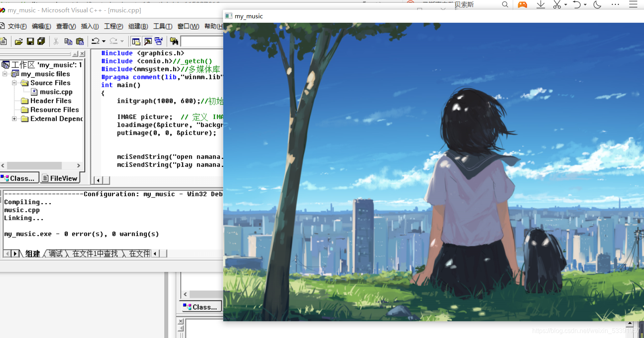Click the workspace panel dock toggle button
The image size is (644, 338).
pyautogui.click(x=75, y=54)
